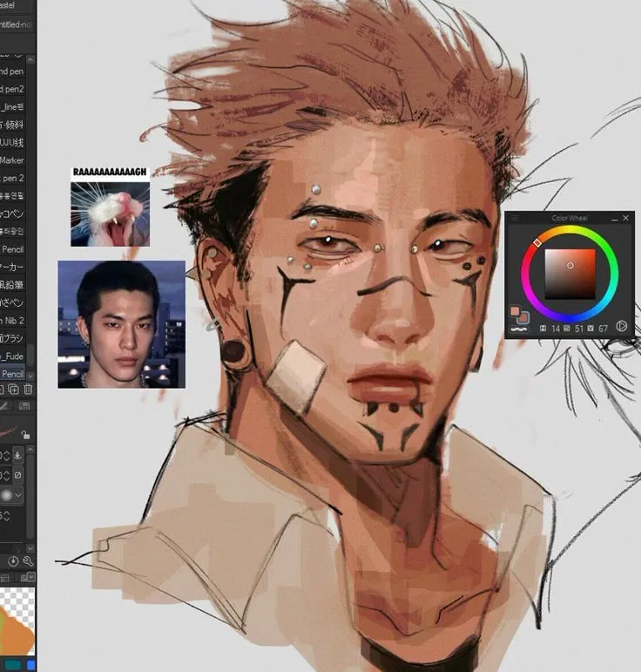Toggle the transparent color bar in Color Wheel
This screenshot has height=672, width=641.
519,329
